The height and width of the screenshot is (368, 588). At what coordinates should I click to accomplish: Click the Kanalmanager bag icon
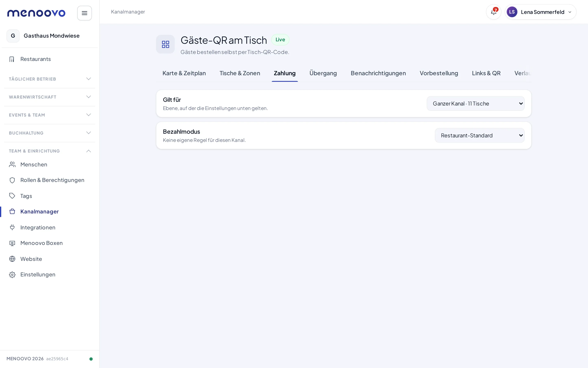point(12,212)
